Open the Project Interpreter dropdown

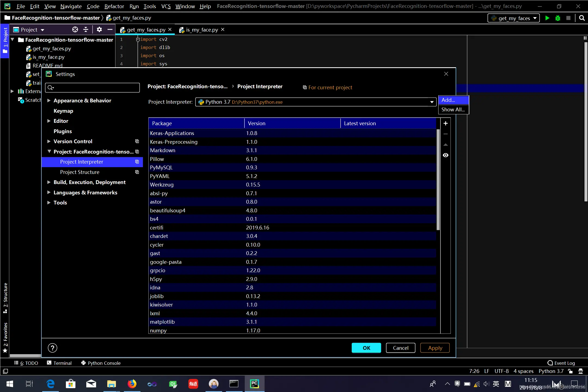click(432, 102)
